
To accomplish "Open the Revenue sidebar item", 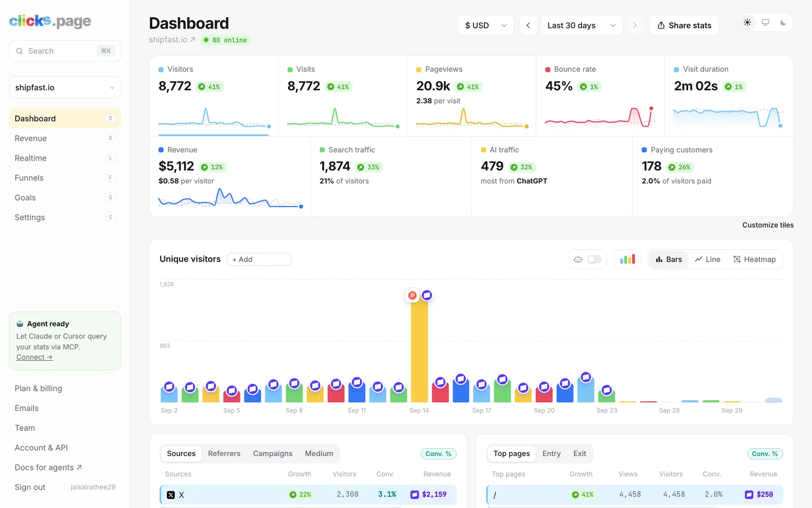I will 65,138.
